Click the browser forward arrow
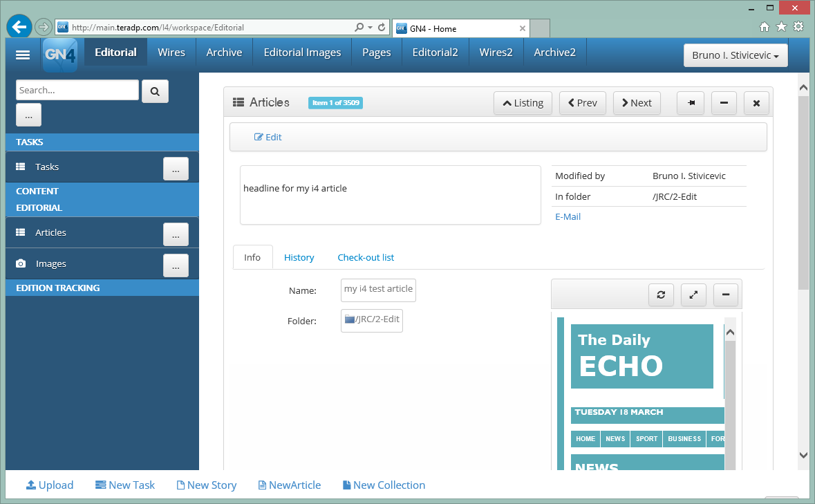Image resolution: width=815 pixels, height=504 pixels. (x=43, y=27)
